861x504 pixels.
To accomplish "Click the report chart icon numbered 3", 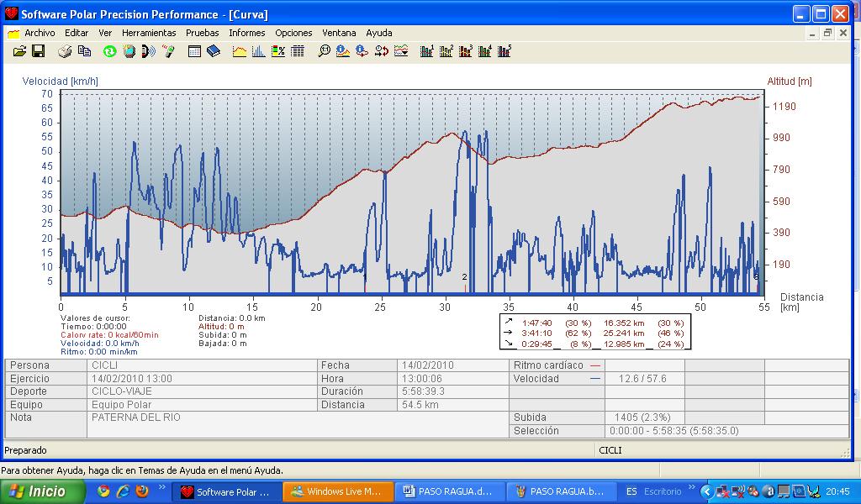I will point(466,51).
